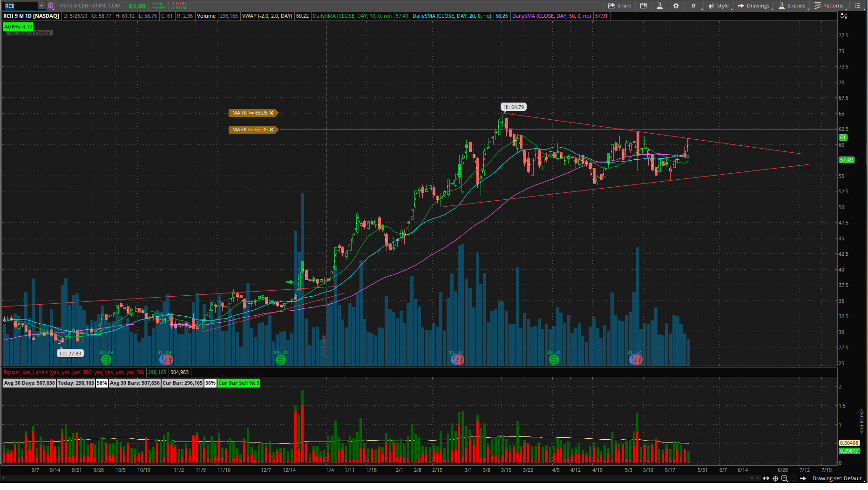The image size is (868, 490).
Task: Open the flask quick study icon
Action: (659, 6)
